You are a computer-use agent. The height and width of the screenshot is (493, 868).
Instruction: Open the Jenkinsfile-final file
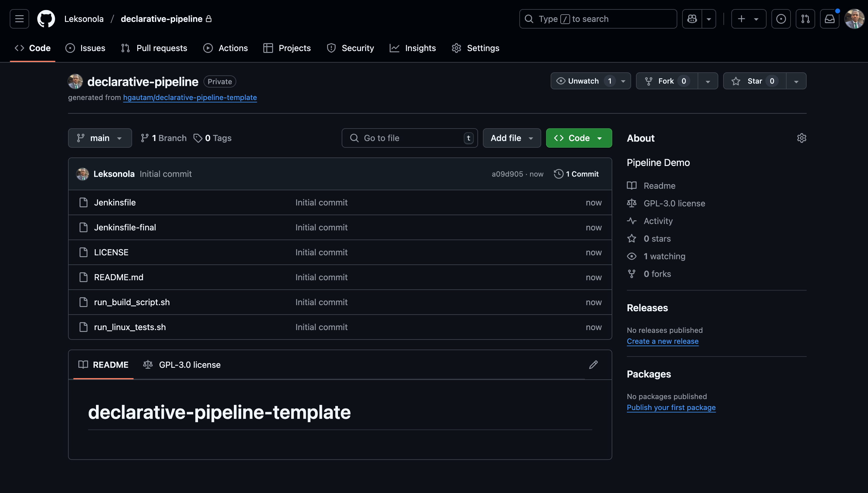click(125, 228)
